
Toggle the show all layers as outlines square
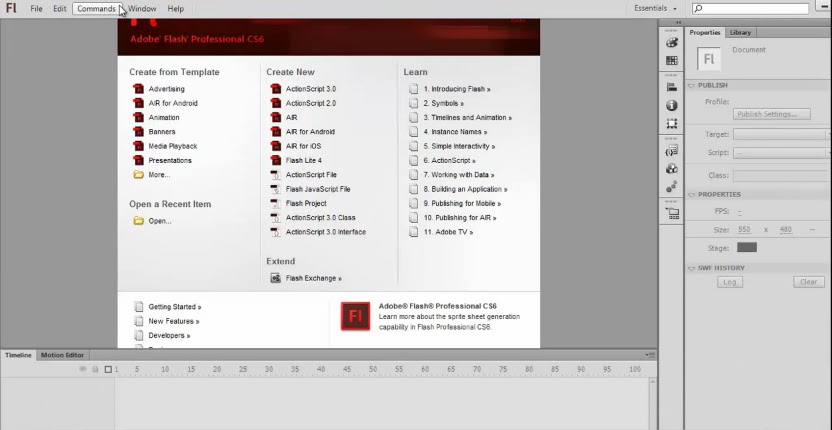click(x=108, y=369)
